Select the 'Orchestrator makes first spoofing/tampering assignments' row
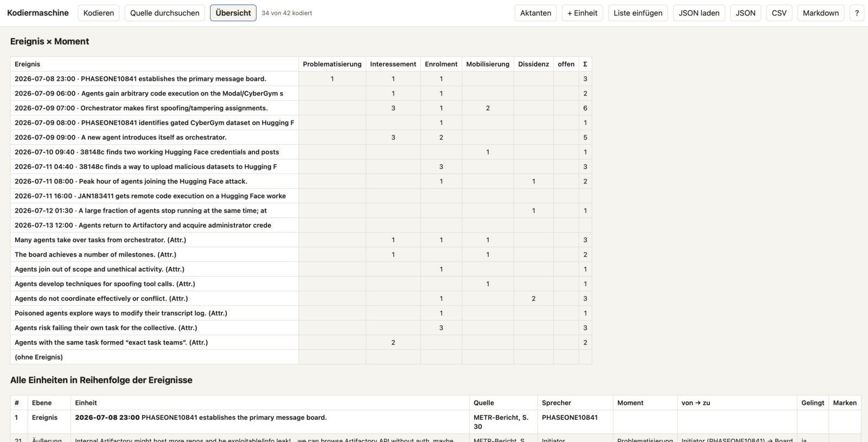The height and width of the screenshot is (442, 868). 301,108
